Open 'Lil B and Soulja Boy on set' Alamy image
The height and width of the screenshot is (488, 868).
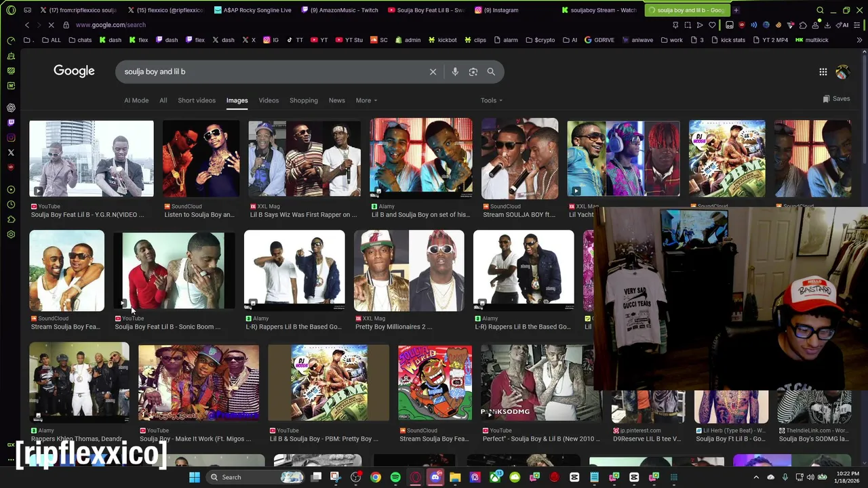tap(421, 159)
